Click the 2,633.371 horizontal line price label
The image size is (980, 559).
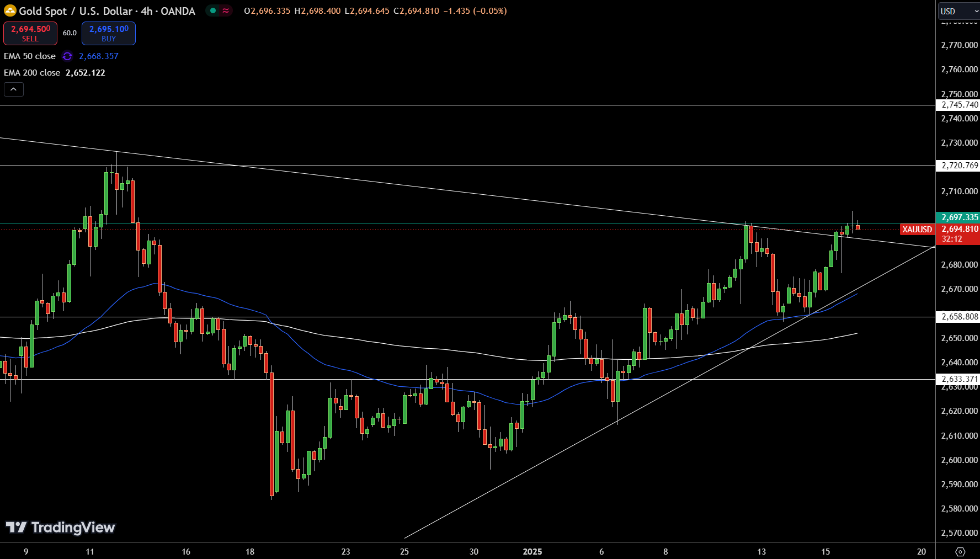pyautogui.click(x=958, y=379)
